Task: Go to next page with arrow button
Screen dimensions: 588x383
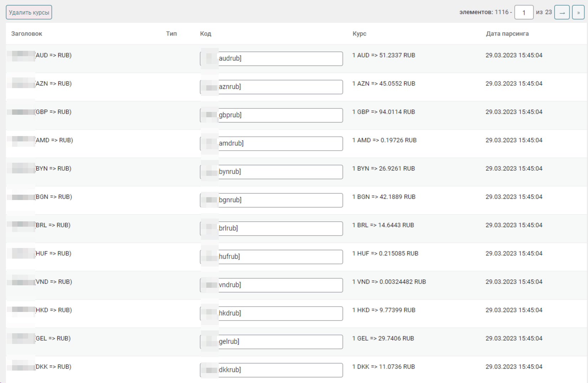Action: pos(562,12)
